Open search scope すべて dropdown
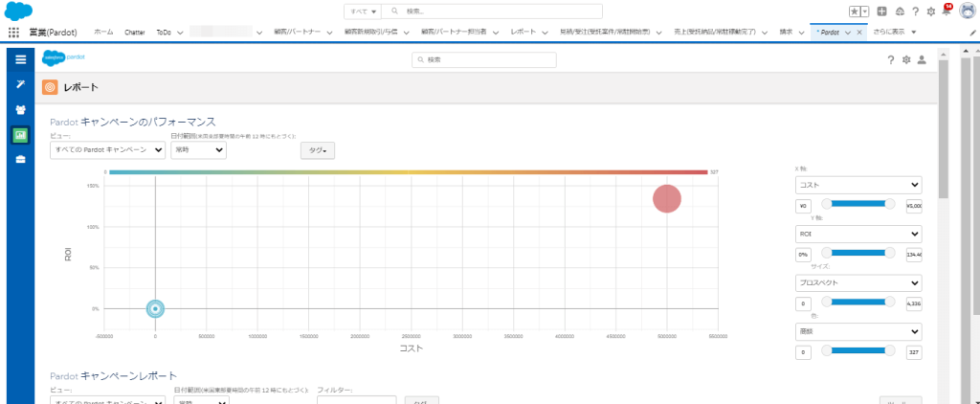This screenshot has width=980, height=404. tap(363, 11)
